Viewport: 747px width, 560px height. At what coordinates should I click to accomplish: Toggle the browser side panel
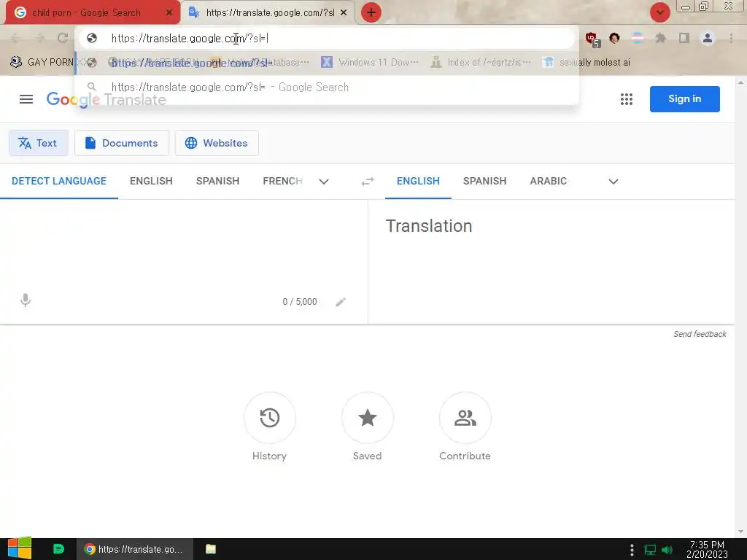click(684, 38)
